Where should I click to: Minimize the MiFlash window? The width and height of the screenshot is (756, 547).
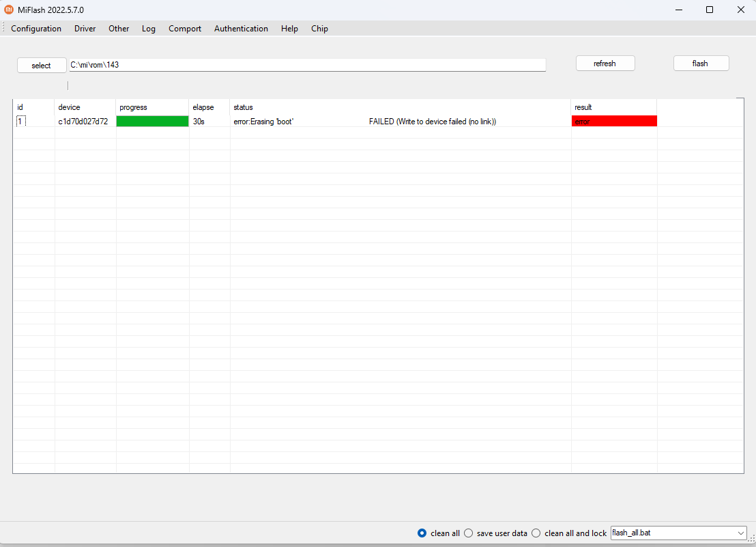click(679, 10)
